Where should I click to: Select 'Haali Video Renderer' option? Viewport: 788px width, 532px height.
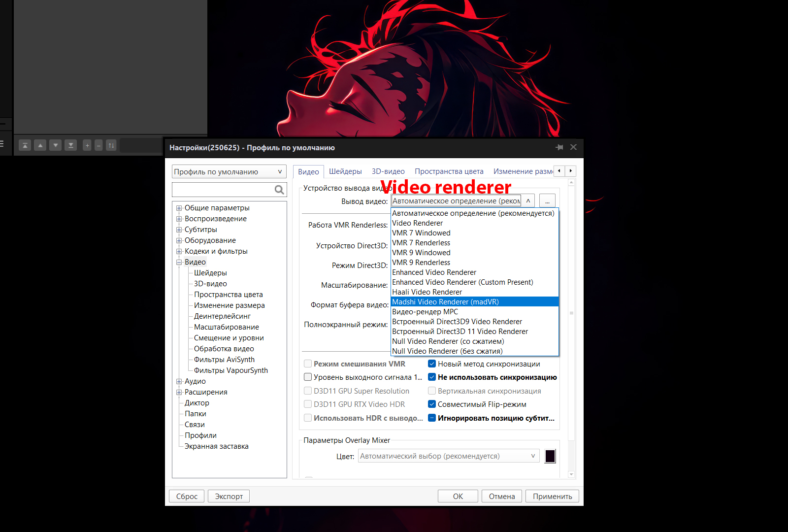click(x=475, y=292)
